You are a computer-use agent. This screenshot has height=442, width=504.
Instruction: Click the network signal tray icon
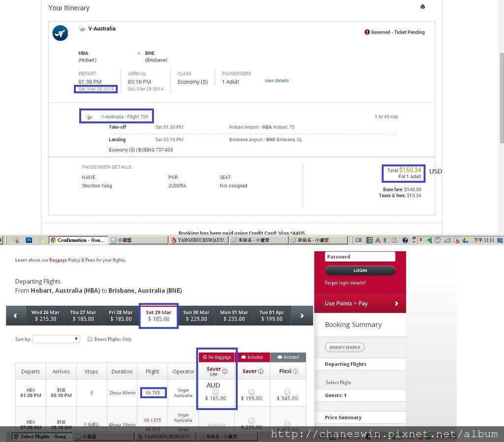pyautogui.click(x=447, y=240)
